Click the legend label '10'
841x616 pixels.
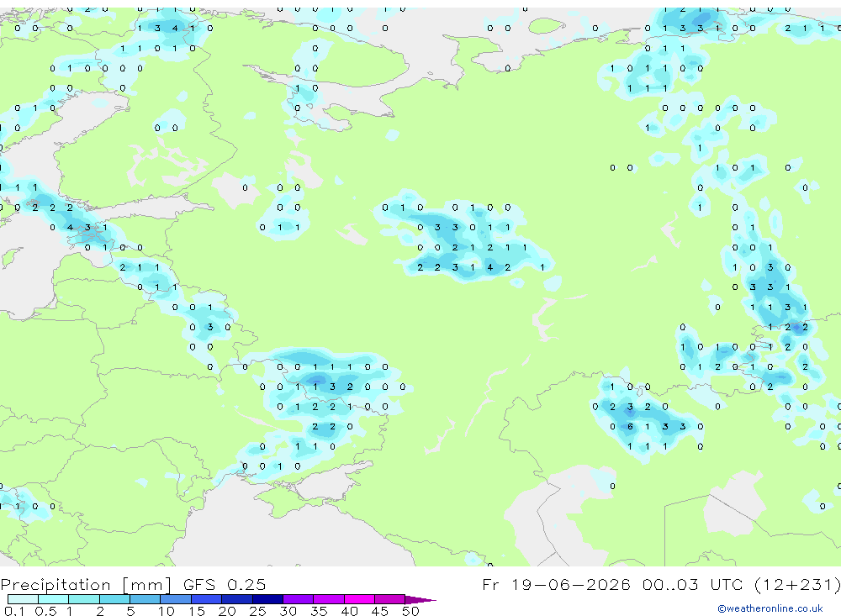coord(167,611)
